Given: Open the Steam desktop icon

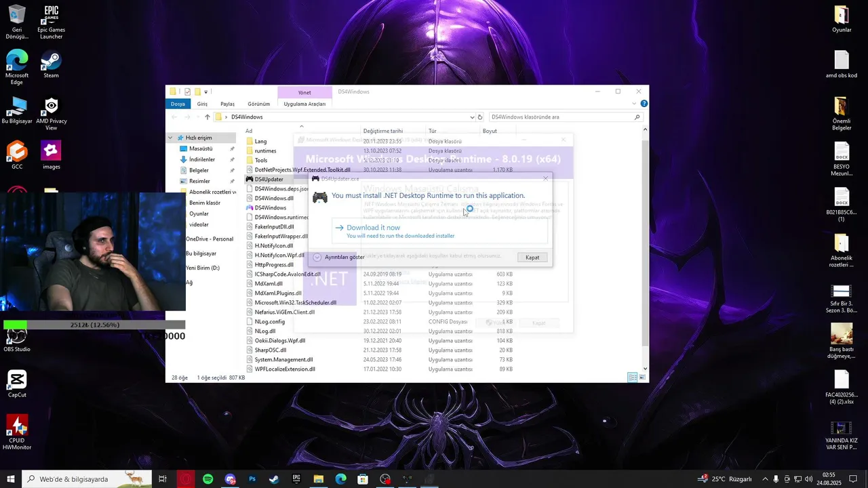Looking at the screenshot, I should [51, 64].
